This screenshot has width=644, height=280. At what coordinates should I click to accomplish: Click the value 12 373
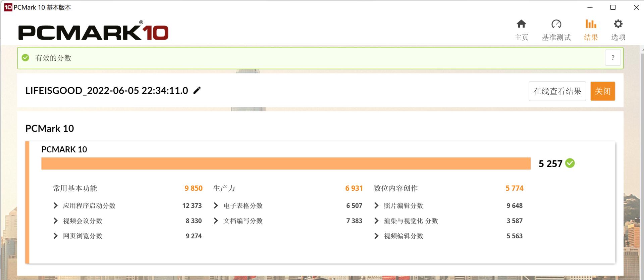192,205
